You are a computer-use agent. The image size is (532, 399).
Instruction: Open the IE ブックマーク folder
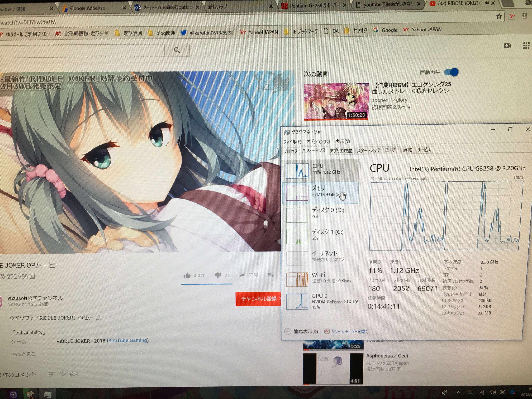coord(301,32)
